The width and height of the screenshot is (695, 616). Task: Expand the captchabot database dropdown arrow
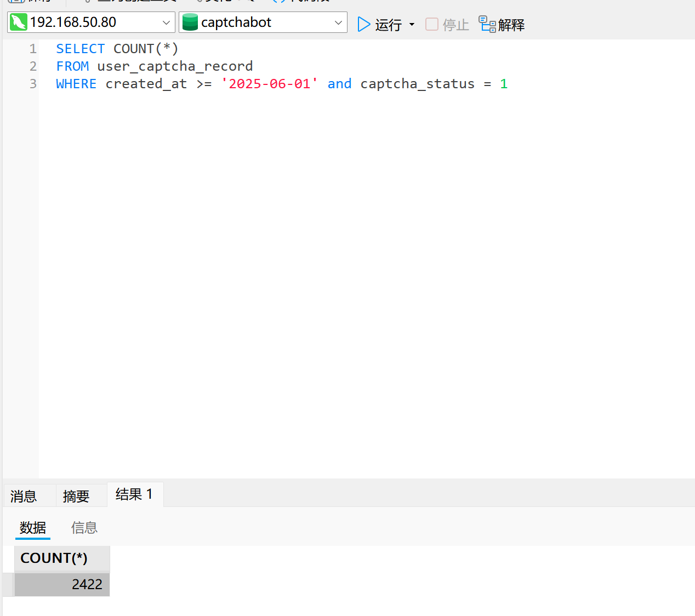click(x=338, y=22)
